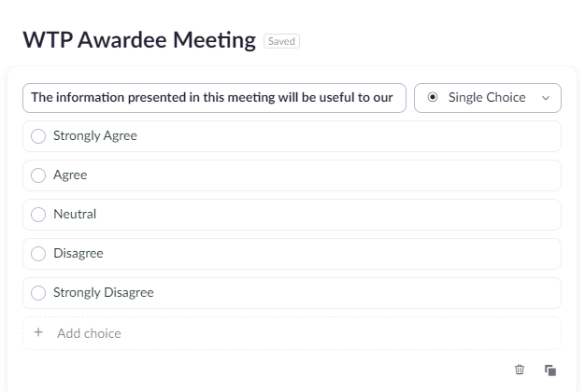The height and width of the screenshot is (392, 585).
Task: Pick the Strongly Disagree radio button
Action: point(38,293)
